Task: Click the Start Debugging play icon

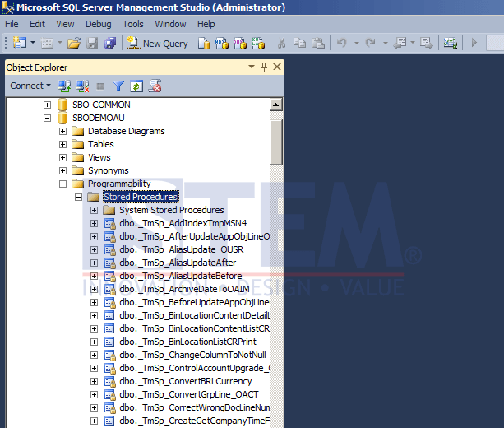Action: 474,43
